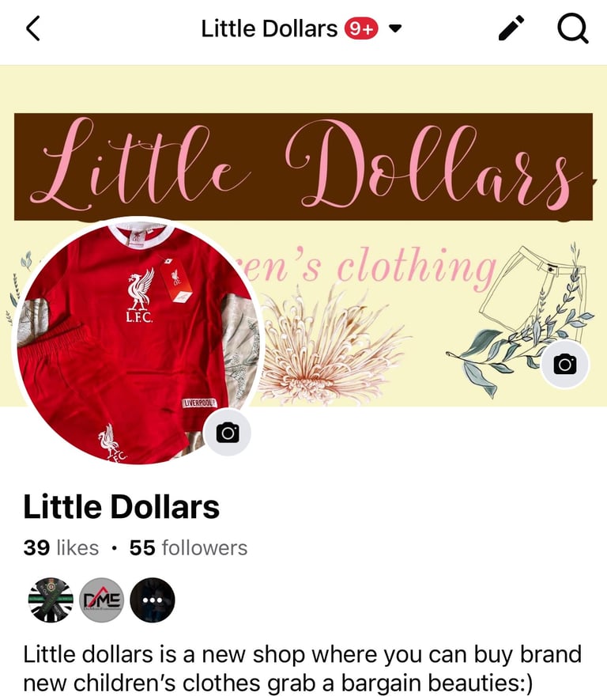Tap the page bio description text

[303, 668]
